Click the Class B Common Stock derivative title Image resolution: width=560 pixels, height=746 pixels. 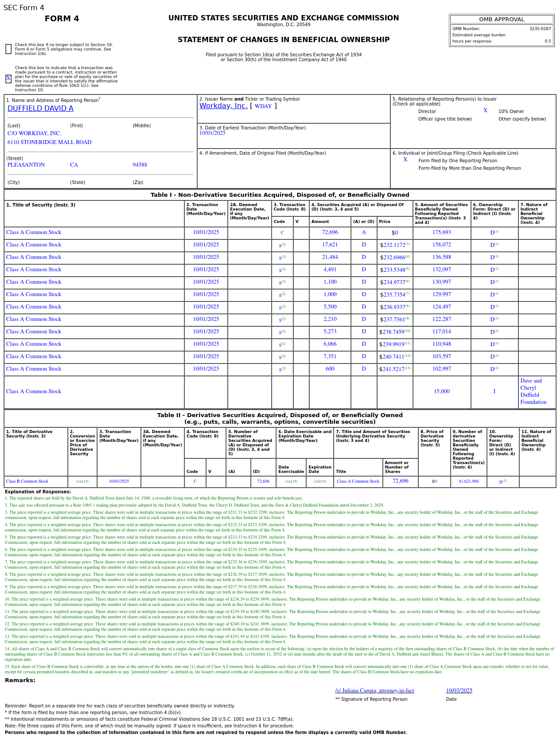click(x=27, y=481)
